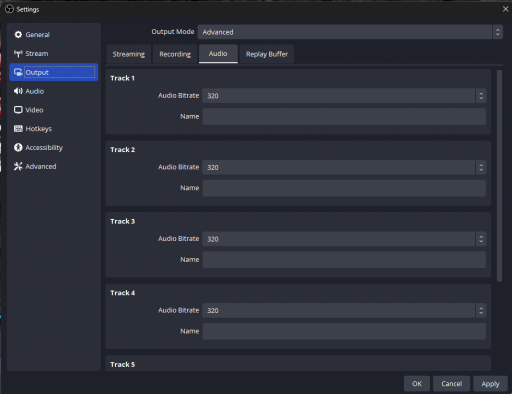Viewport: 512px width, 394px height.
Task: Click the Track 3 Name field
Action: pos(344,260)
